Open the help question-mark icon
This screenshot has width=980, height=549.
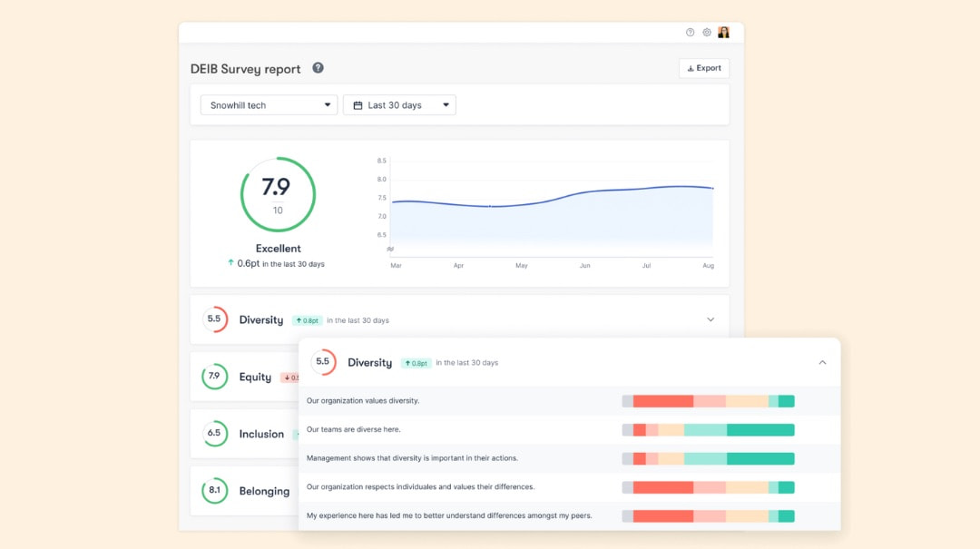pos(690,32)
